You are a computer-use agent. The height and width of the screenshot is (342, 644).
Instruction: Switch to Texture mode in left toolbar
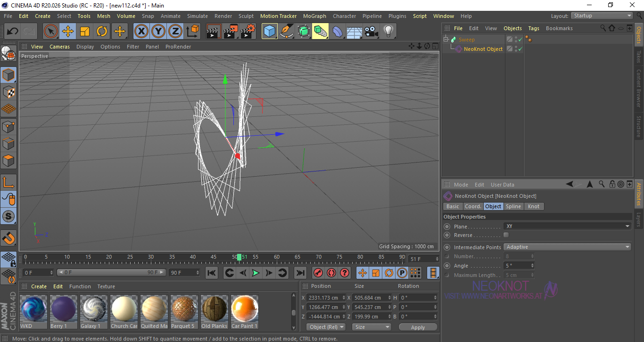(8, 92)
